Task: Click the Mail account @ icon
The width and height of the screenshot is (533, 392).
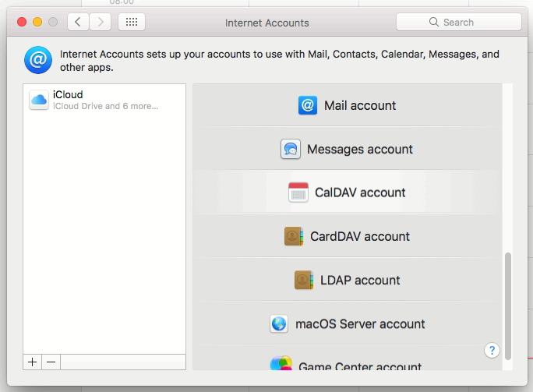Action: [308, 105]
